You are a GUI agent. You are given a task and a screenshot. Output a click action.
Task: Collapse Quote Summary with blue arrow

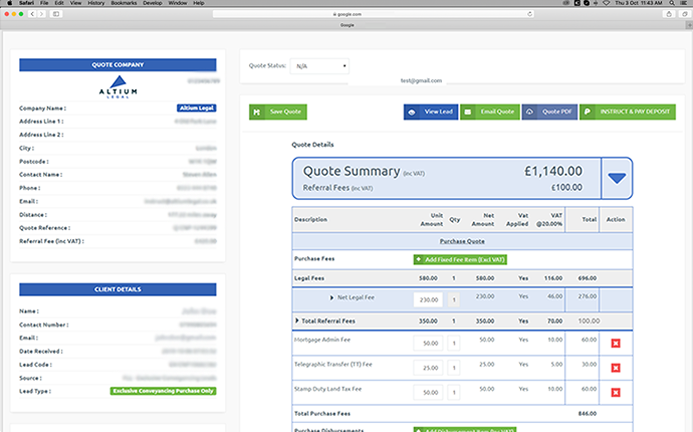[617, 178]
